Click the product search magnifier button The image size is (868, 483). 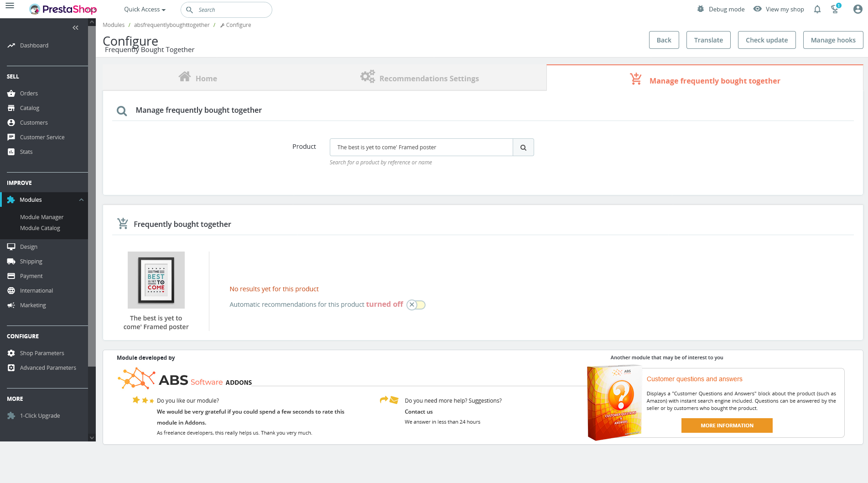point(523,147)
